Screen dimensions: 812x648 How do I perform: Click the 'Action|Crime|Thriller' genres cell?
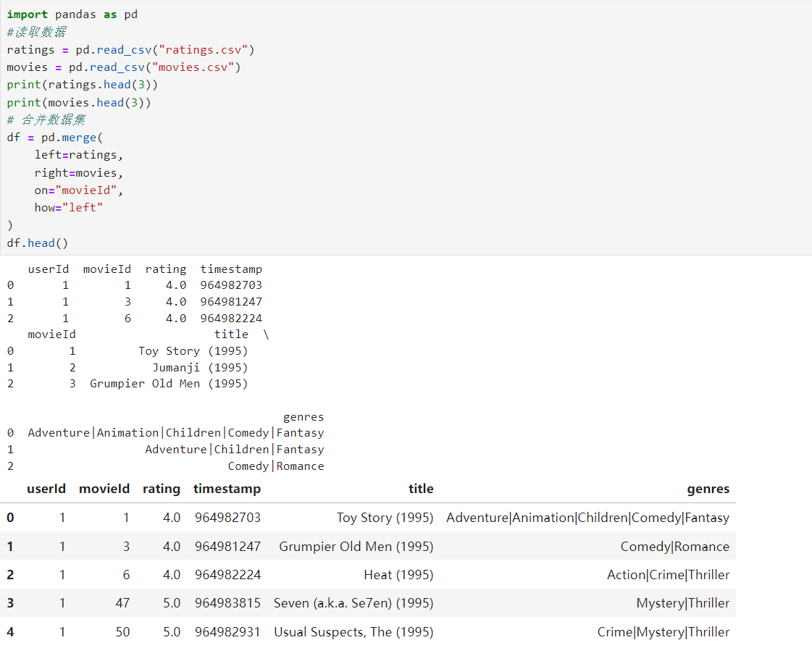tap(668, 575)
